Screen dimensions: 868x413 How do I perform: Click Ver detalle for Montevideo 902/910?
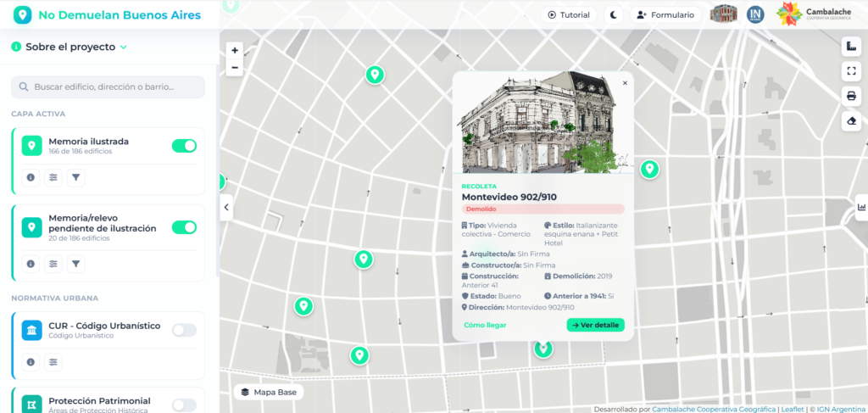pyautogui.click(x=595, y=325)
